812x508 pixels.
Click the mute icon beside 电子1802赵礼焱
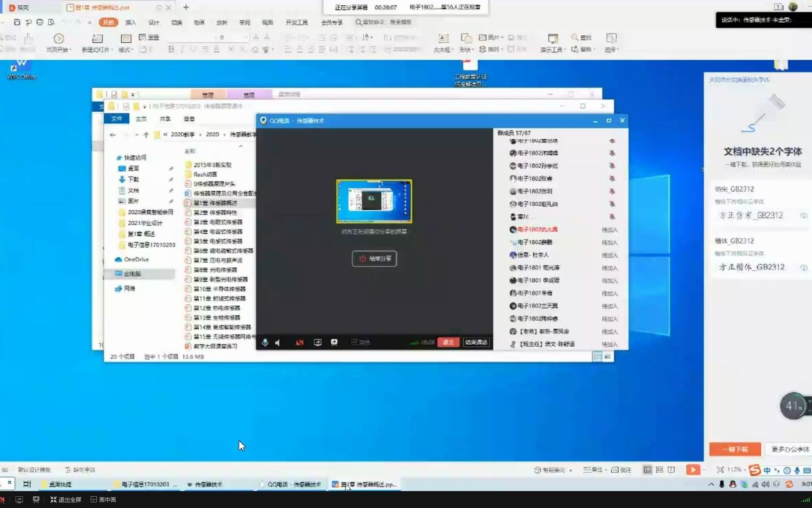coord(612,204)
